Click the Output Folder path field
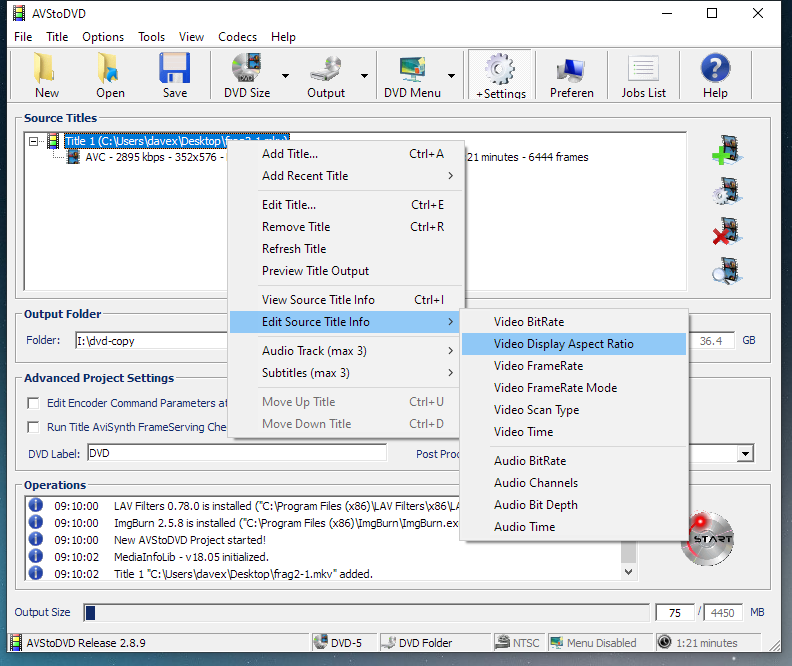Screen dimensions: 792x666 (152, 341)
